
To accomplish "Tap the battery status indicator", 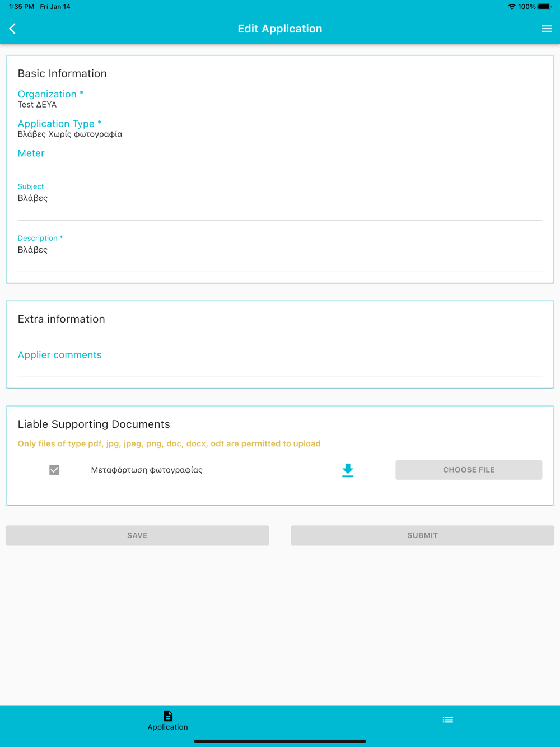I will pos(544,7).
